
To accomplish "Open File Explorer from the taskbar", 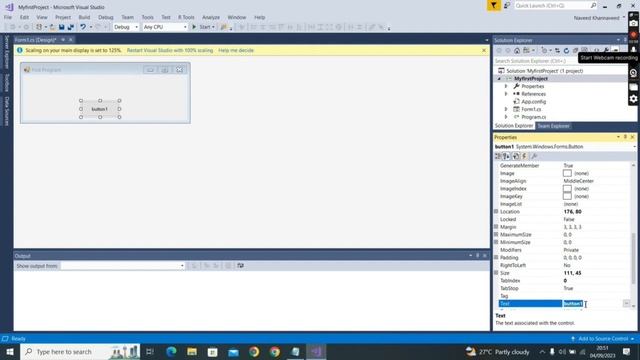I will pyautogui.click(x=192, y=351).
